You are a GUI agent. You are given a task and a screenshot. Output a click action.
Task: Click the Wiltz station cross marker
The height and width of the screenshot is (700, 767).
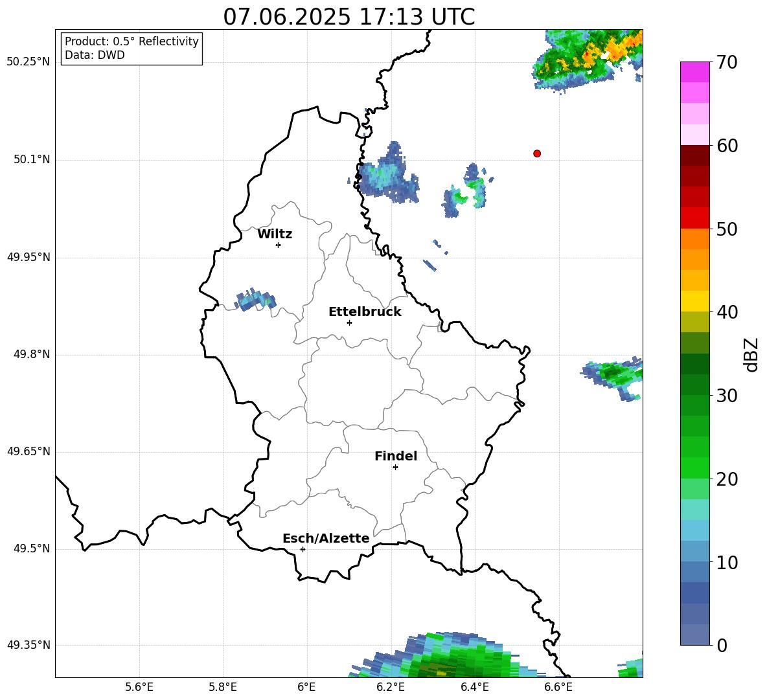[x=279, y=245]
